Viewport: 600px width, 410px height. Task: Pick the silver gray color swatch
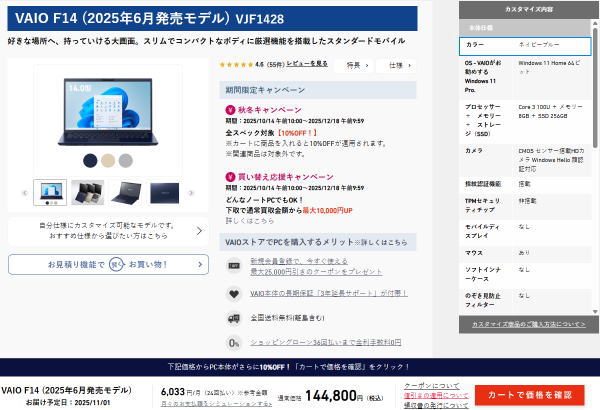[x=125, y=160]
